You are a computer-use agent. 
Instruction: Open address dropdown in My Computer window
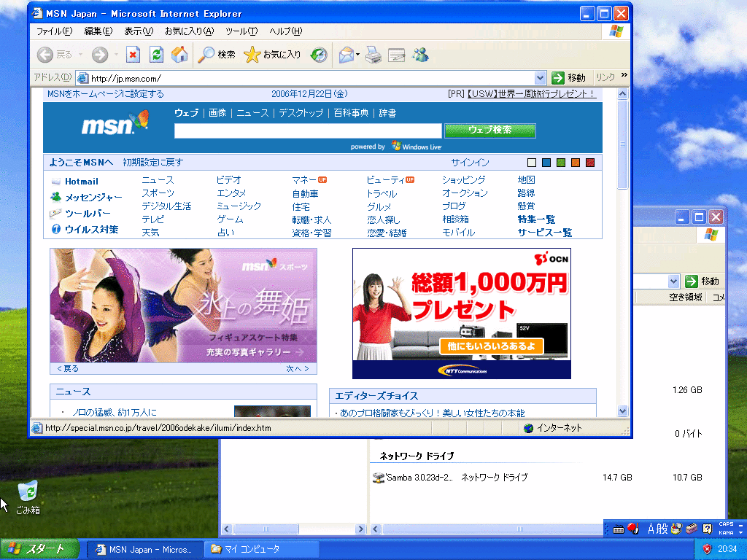point(673,281)
